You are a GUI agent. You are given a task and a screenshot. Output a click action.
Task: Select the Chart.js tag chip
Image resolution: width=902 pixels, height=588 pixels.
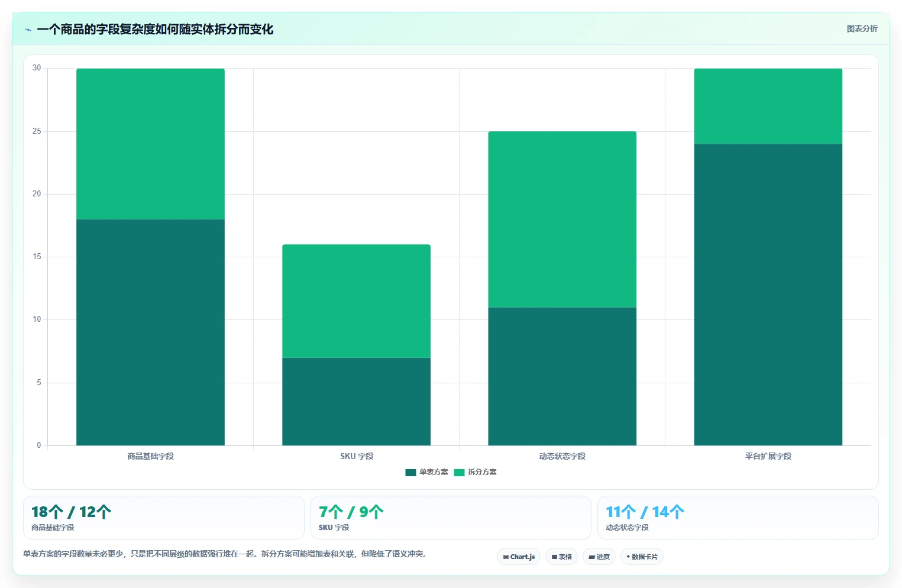pyautogui.click(x=519, y=557)
